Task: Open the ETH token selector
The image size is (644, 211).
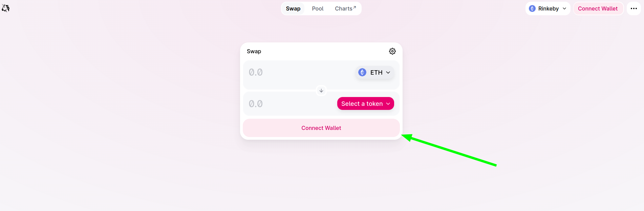Action: (x=374, y=72)
